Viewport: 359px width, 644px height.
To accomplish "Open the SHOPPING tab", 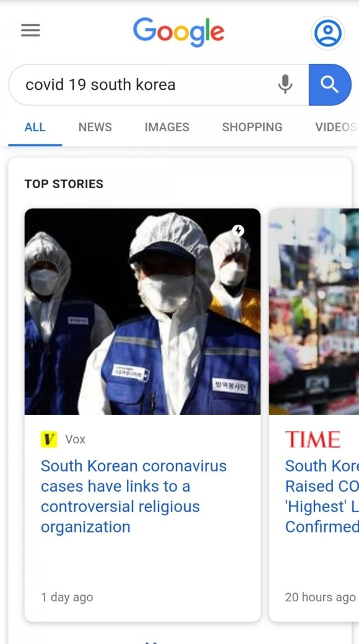I will click(252, 128).
